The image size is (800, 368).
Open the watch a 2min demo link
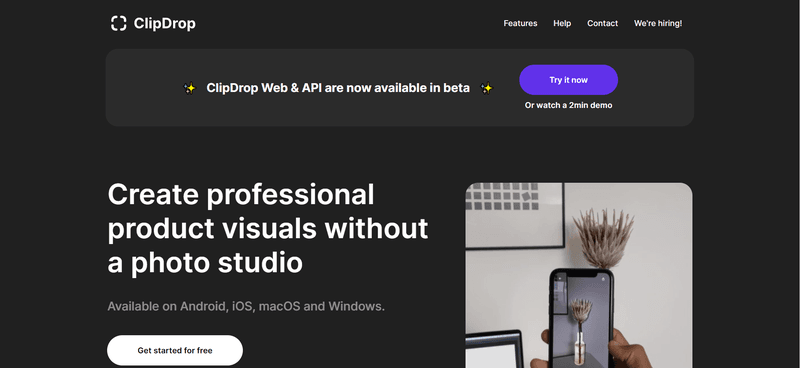tap(568, 105)
